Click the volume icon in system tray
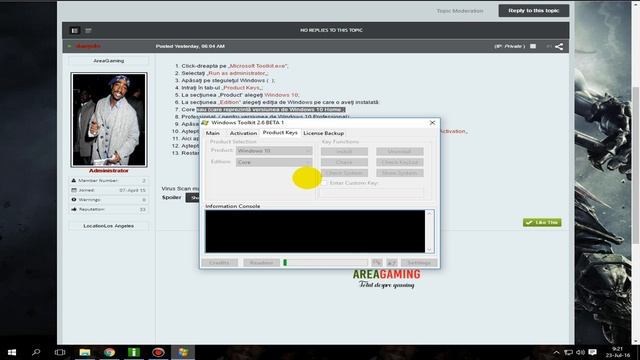 pos(580,352)
